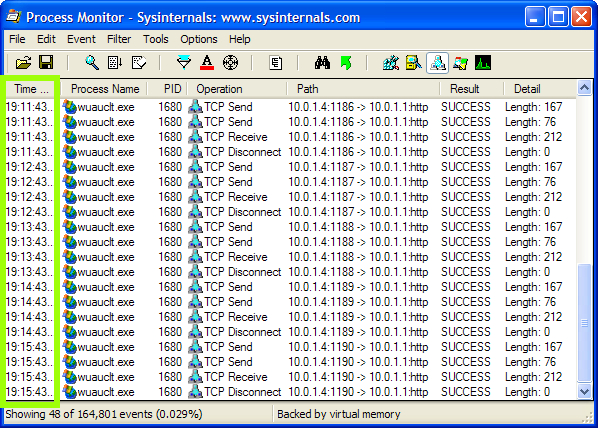Click the wuauclt.exe icon in the 1190 TCP Disconnect row
The width and height of the screenshot is (598, 428).
tap(69, 392)
